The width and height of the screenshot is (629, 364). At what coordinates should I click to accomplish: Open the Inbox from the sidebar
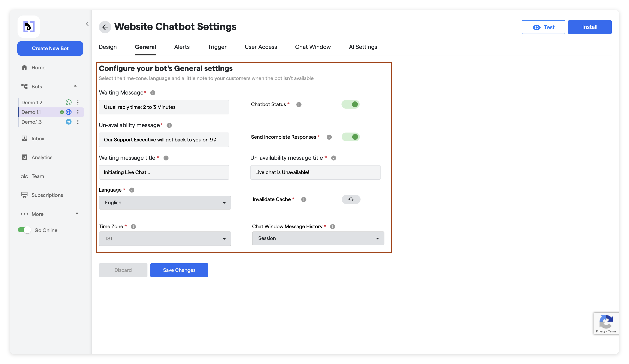38,139
